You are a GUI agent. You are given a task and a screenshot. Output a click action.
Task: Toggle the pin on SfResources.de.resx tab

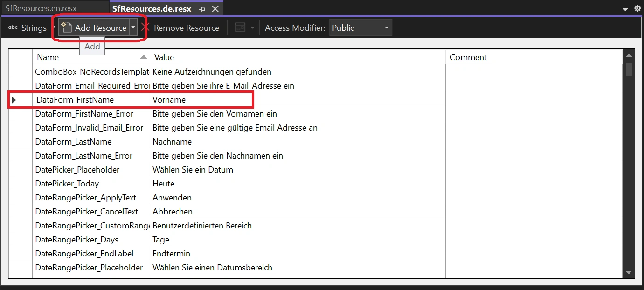pos(202,9)
